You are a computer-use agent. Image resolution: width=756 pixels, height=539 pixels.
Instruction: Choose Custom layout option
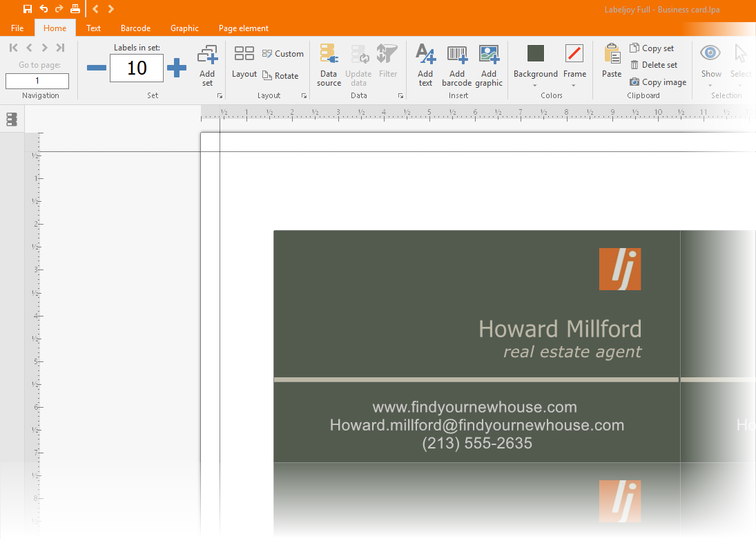point(283,54)
